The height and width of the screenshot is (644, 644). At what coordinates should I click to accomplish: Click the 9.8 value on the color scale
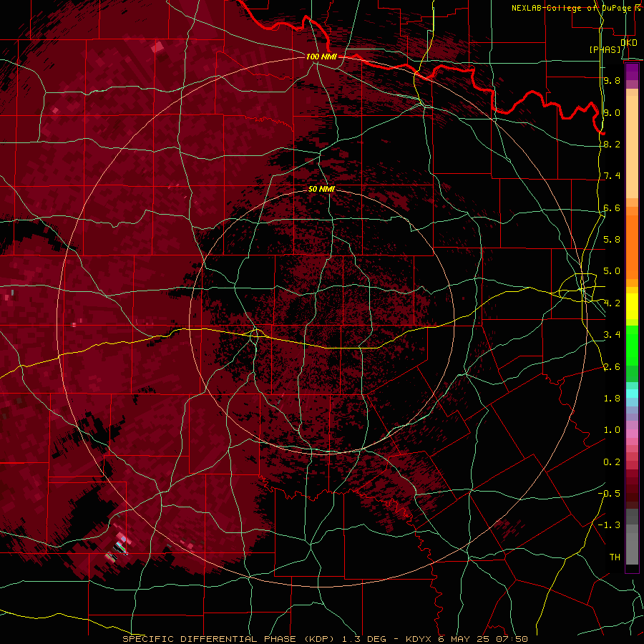coord(612,80)
